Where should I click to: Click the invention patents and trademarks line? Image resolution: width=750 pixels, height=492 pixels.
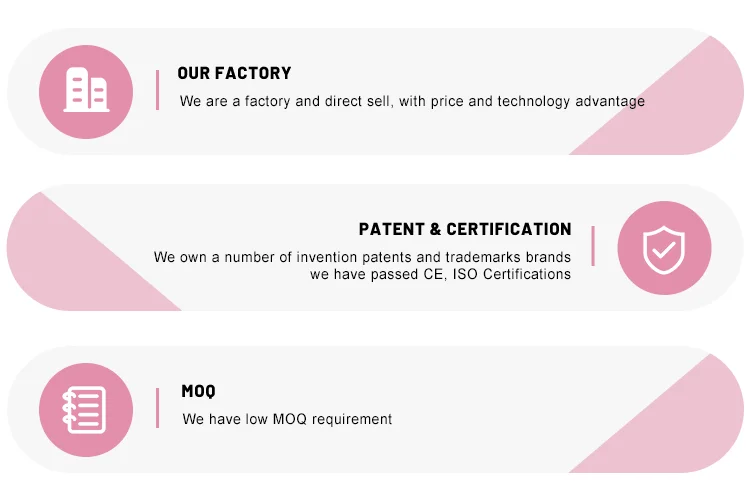362,257
